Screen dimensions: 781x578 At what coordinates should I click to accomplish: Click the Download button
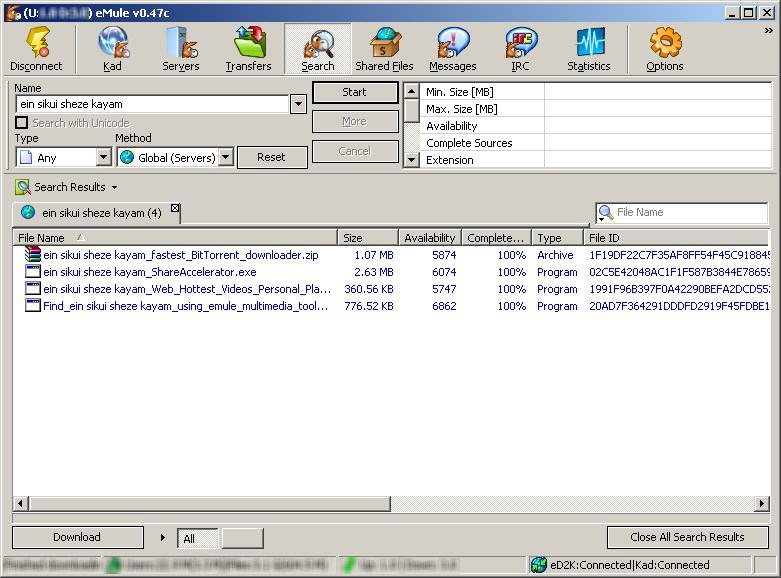tap(78, 537)
